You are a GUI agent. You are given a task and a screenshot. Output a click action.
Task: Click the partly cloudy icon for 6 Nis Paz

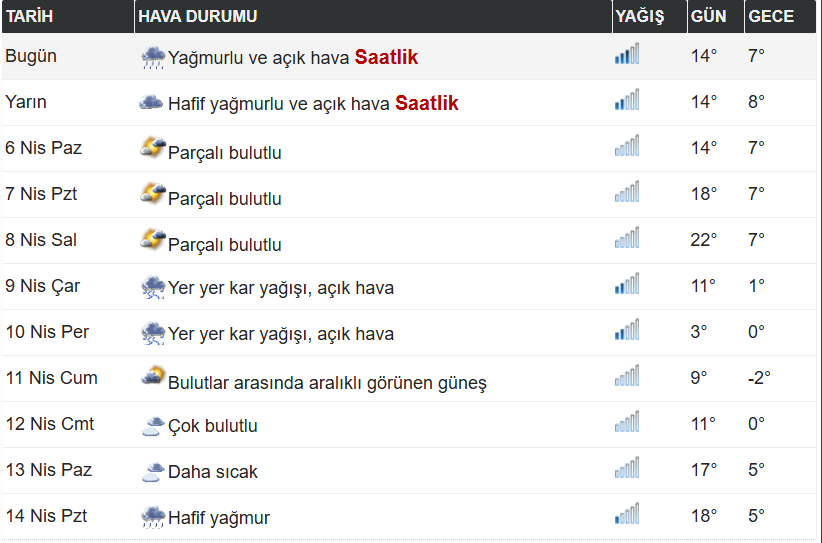[153, 147]
